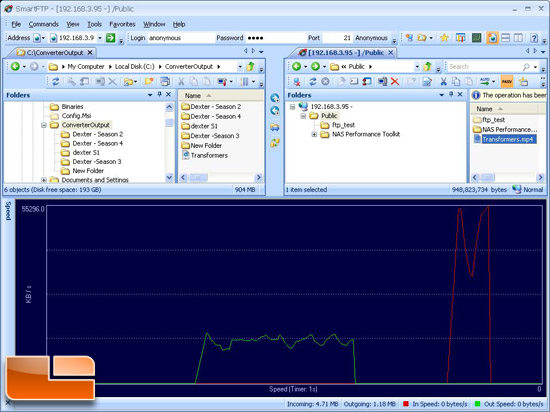Pin the remote Folders panel

tap(451, 94)
